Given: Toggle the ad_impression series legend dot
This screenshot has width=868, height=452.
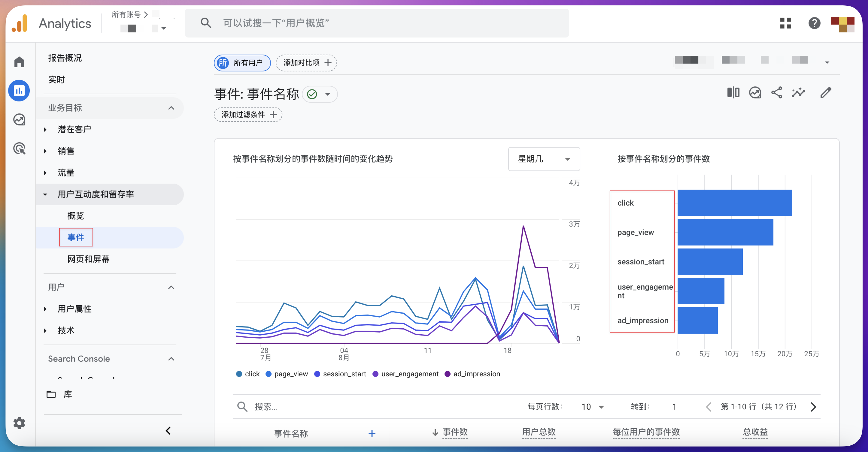Looking at the screenshot, I should 448,374.
